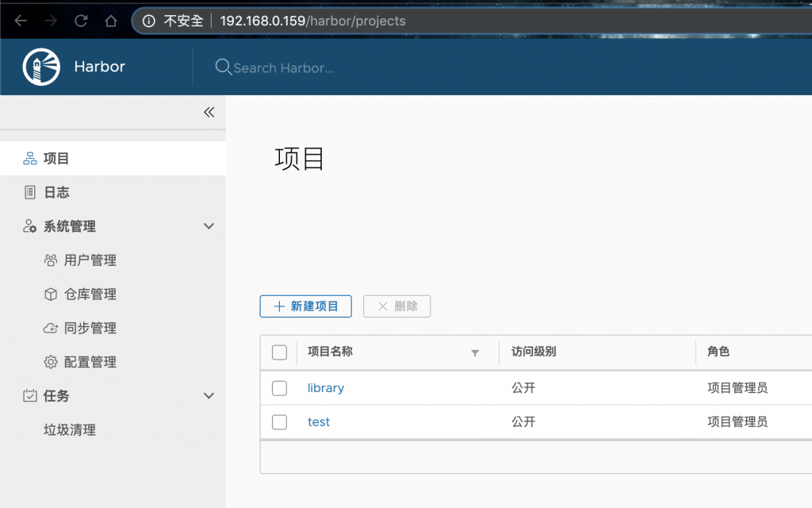Click the 配置管理 gear icon
This screenshot has height=508, width=812.
point(50,362)
